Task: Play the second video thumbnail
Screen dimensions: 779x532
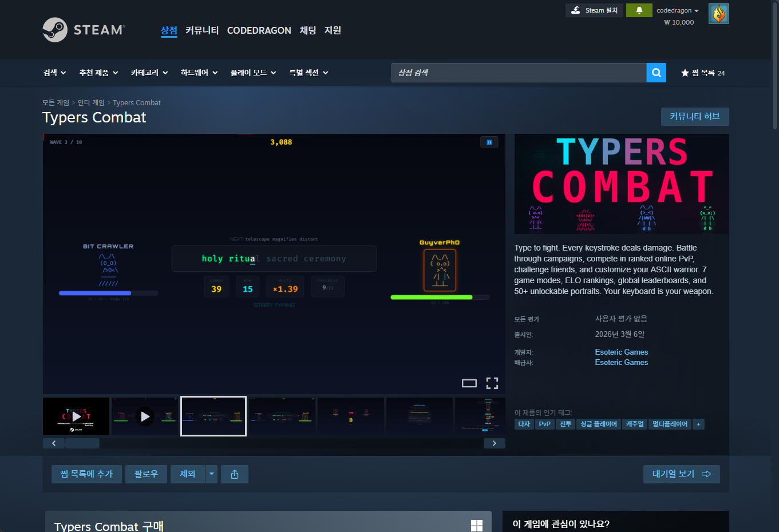Action: [x=145, y=416]
